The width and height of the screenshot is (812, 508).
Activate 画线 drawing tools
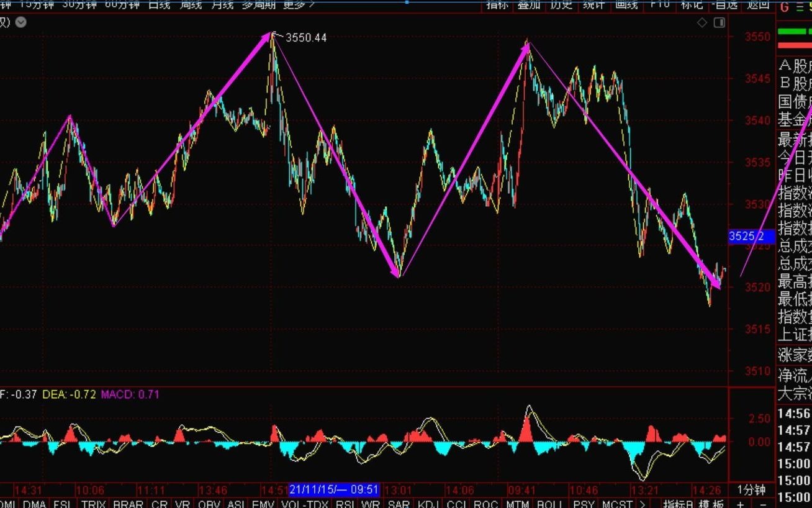[x=626, y=4]
